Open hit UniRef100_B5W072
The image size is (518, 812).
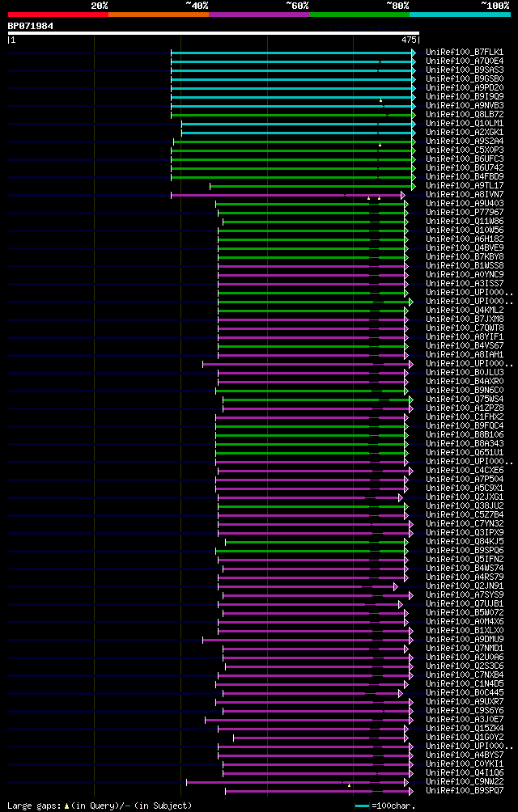tap(464, 613)
